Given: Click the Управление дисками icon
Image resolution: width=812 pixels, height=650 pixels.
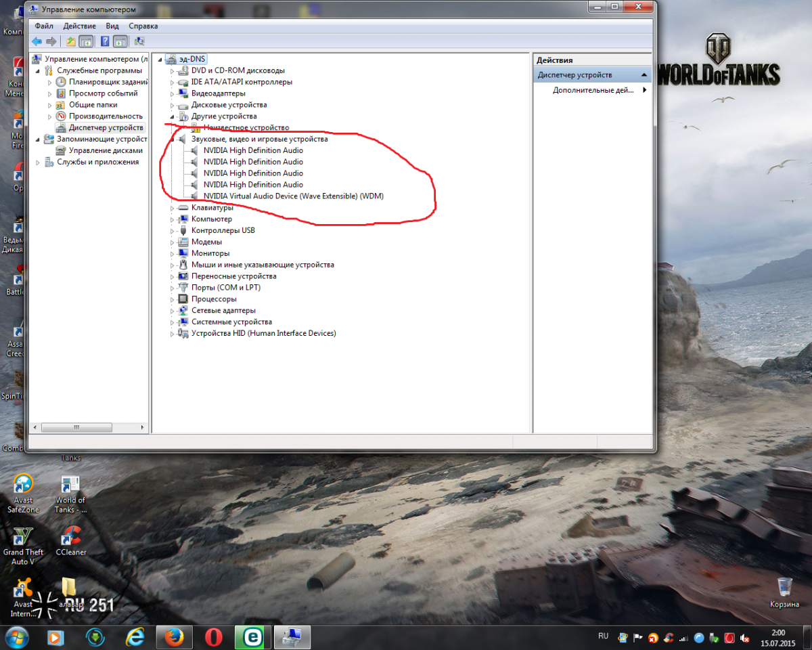Looking at the screenshot, I should pyautogui.click(x=61, y=150).
